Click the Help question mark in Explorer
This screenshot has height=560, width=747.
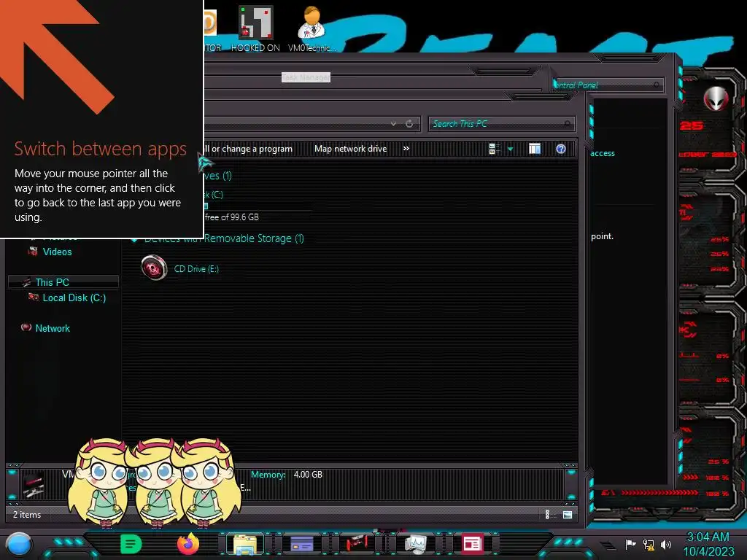[561, 149]
